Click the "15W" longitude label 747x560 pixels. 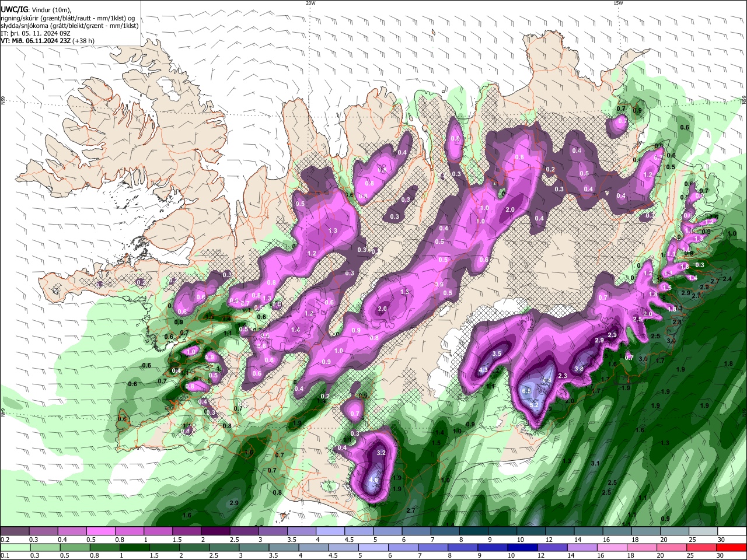(x=618, y=3)
